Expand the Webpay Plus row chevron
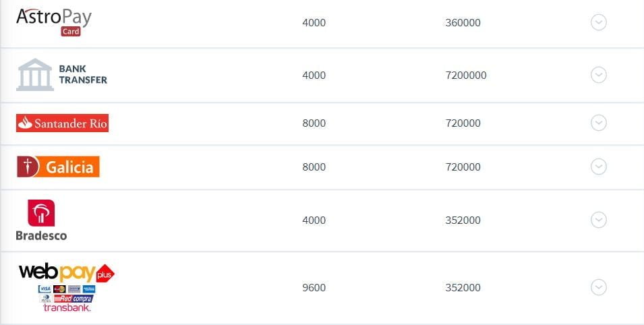The height and width of the screenshot is (325, 644). 598,287
